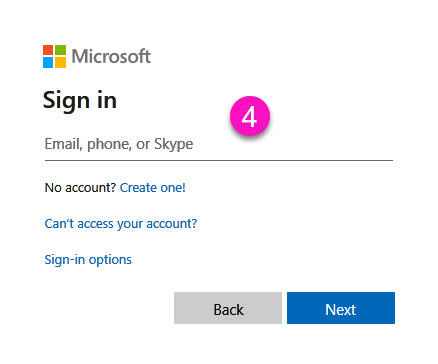This screenshot has height=364, width=438.
Task: Go to previous step using Back
Action: pos(228,308)
